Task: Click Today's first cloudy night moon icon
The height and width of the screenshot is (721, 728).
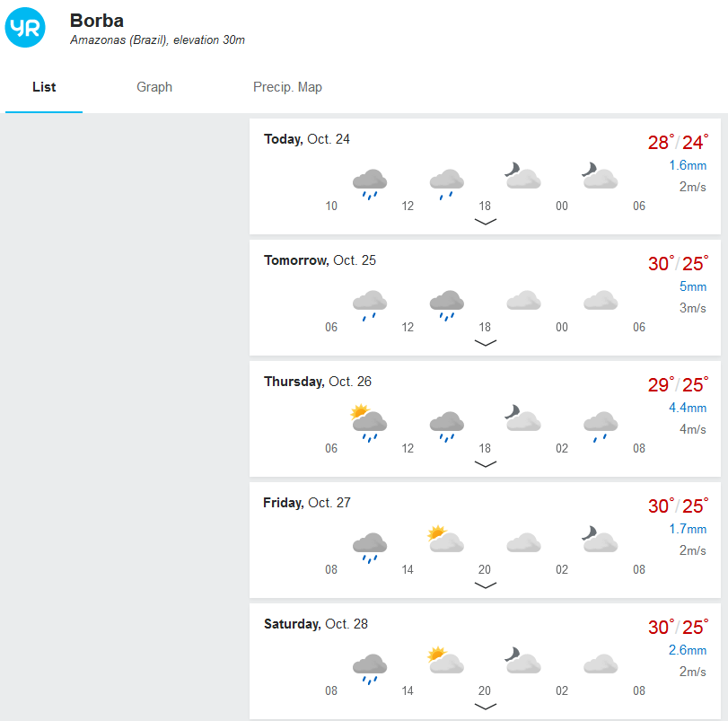Action: [522, 176]
